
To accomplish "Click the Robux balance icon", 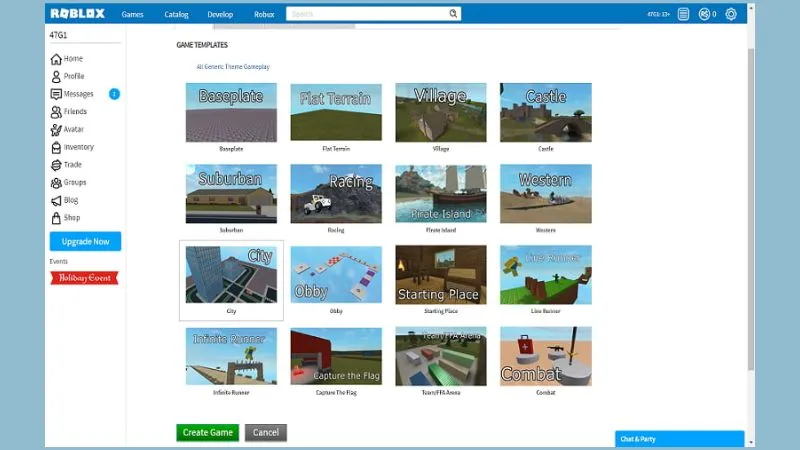I will (704, 14).
